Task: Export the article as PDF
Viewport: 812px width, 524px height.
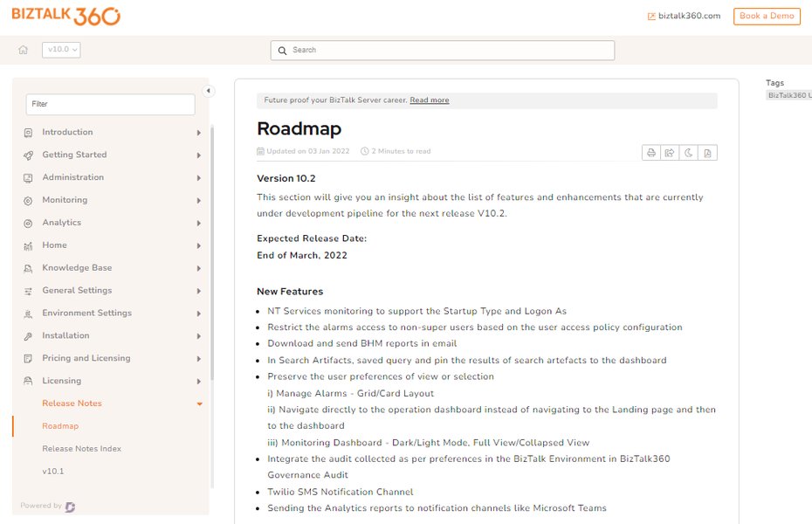Action: coord(707,153)
